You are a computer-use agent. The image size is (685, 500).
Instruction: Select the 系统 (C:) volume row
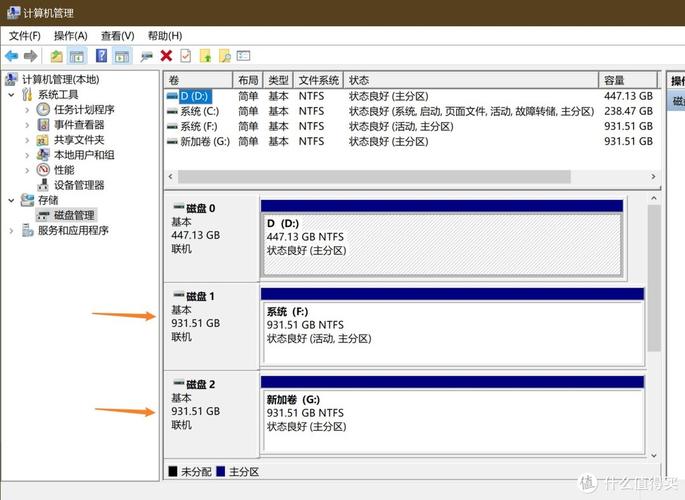coord(410,111)
